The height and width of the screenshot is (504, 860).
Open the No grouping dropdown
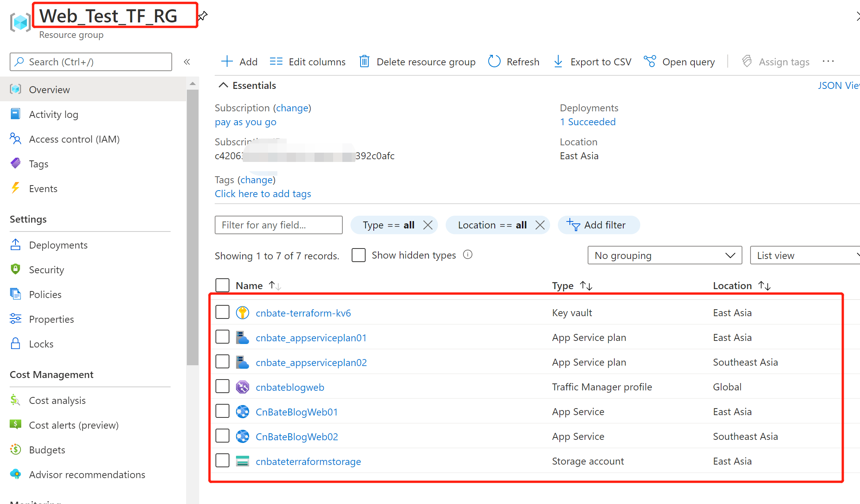pos(665,255)
